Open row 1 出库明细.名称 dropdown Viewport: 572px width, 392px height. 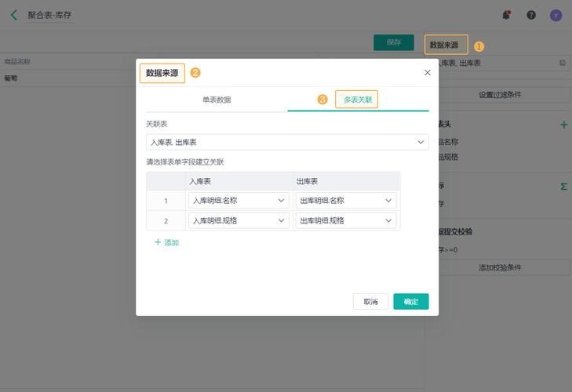point(346,201)
